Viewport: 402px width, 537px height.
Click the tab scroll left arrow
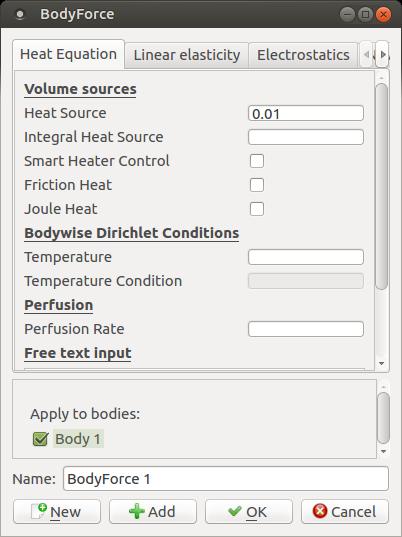tap(367, 54)
